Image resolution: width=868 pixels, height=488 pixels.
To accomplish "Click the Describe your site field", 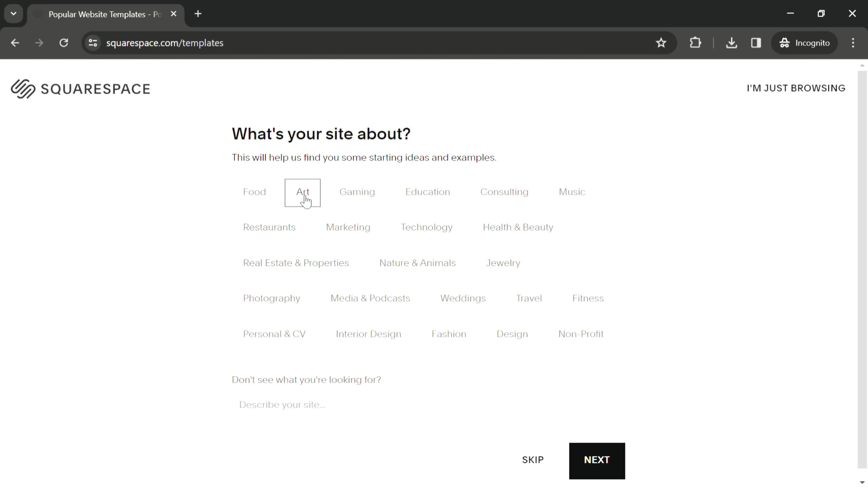I will [x=428, y=405].
